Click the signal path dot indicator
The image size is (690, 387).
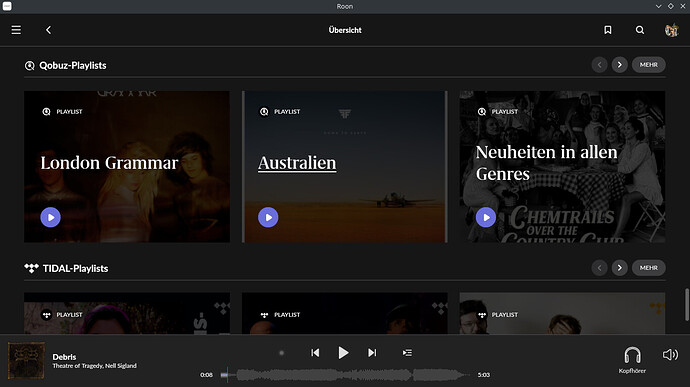point(282,353)
